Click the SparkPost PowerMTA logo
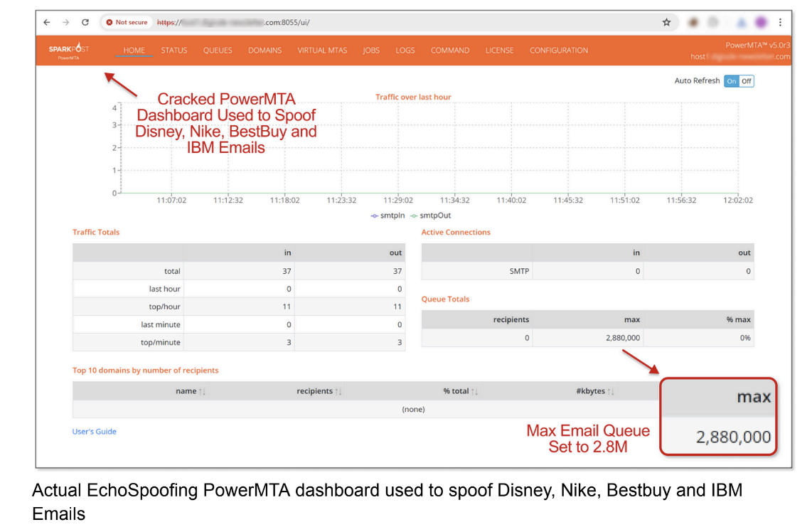The width and height of the screenshot is (812, 532). pyautogui.click(x=69, y=50)
